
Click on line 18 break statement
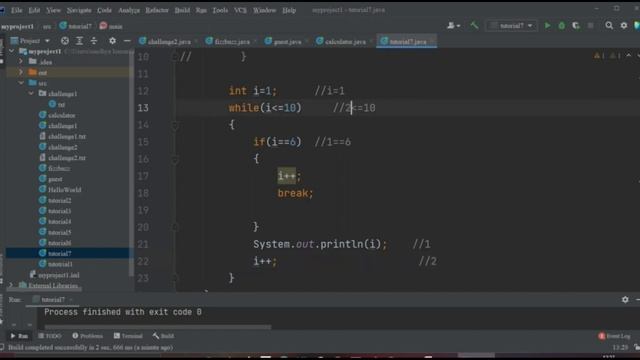tap(295, 193)
